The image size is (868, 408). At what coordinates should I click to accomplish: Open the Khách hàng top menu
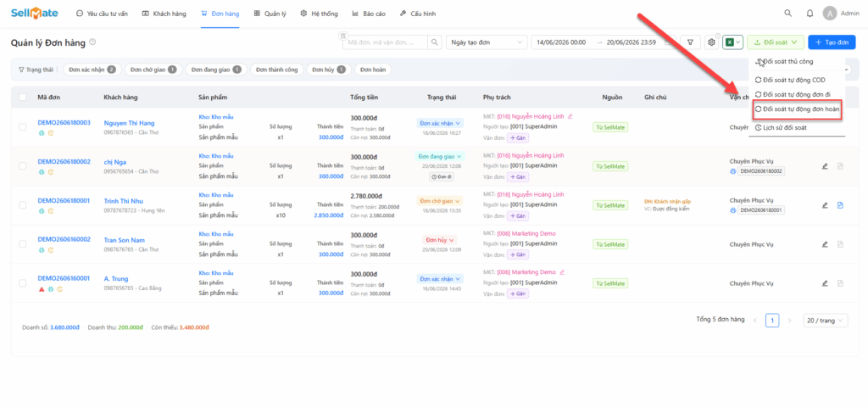click(x=164, y=14)
